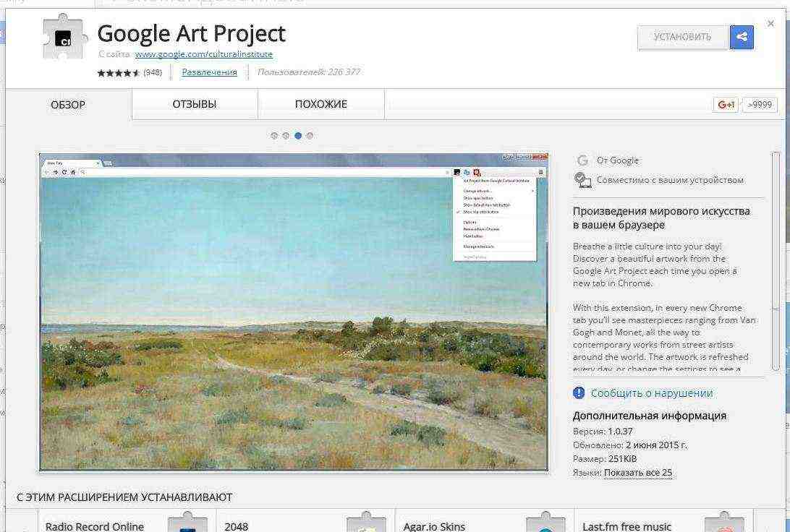Open the Сообщить о нарушении link

(x=651, y=393)
